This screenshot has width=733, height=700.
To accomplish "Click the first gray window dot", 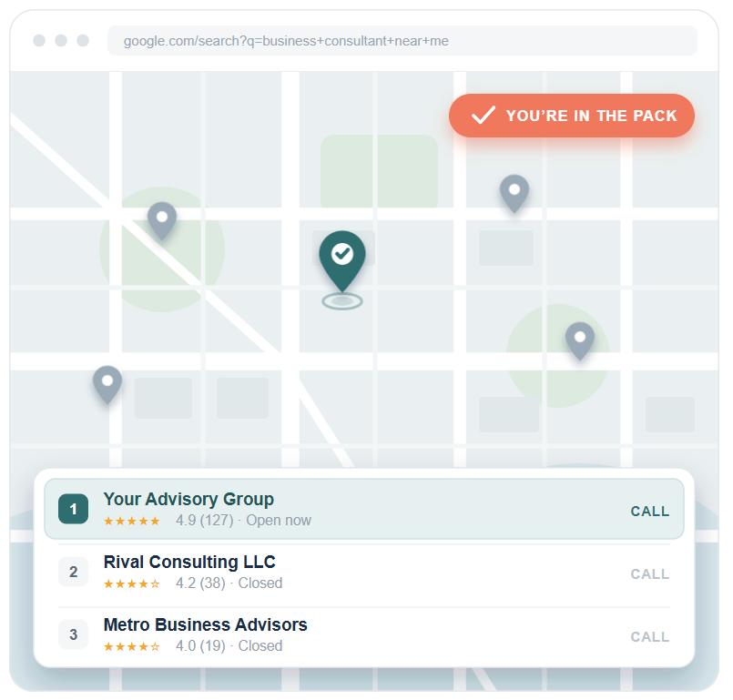I will point(39,41).
